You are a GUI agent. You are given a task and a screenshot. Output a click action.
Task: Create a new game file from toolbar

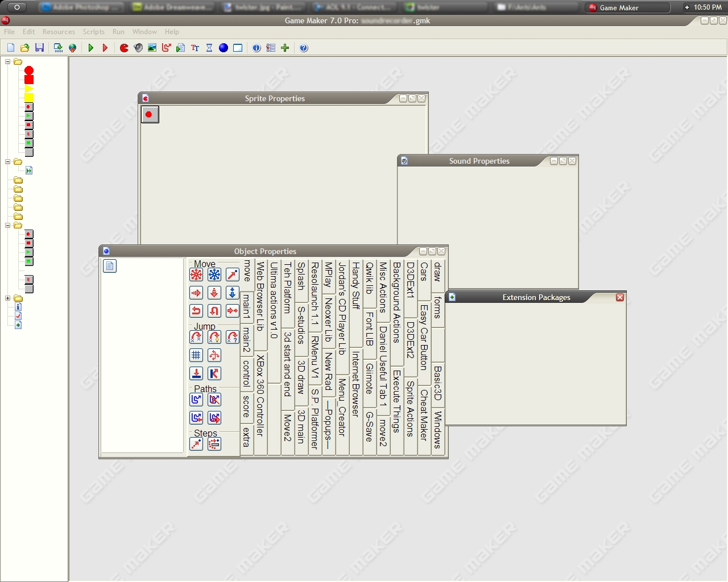coord(11,48)
